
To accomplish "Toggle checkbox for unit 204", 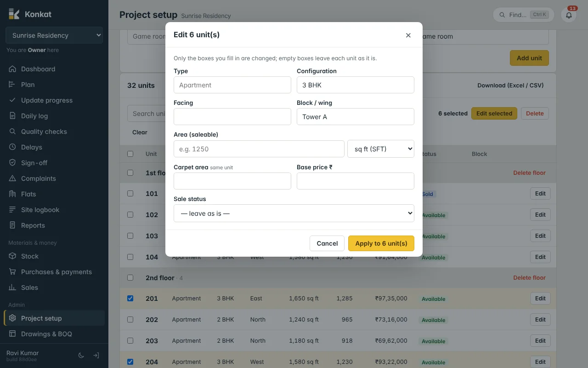I will (x=130, y=362).
